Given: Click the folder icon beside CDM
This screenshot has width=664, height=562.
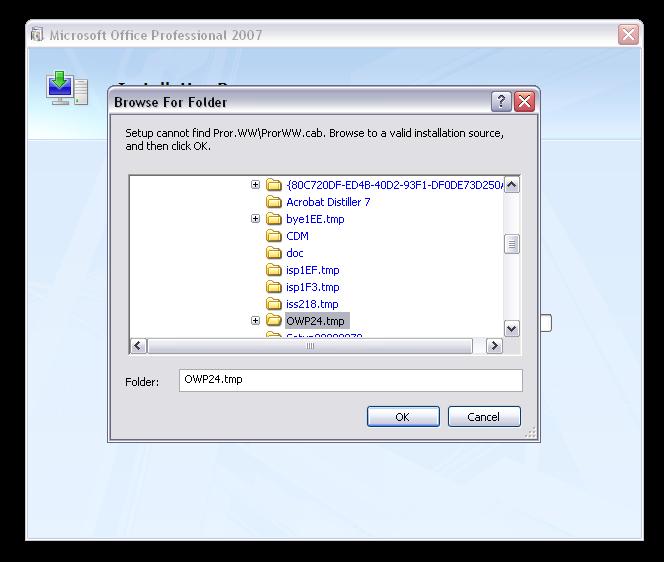Looking at the screenshot, I should pyautogui.click(x=274, y=236).
